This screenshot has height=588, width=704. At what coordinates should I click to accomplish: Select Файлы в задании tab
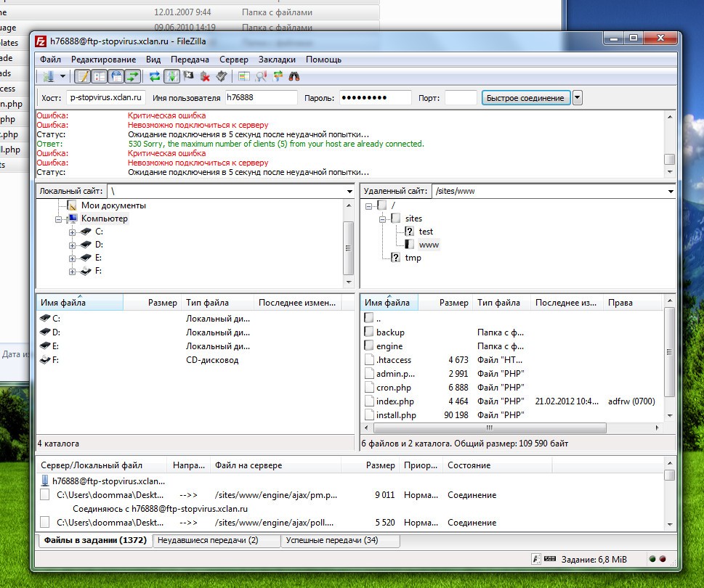click(95, 540)
